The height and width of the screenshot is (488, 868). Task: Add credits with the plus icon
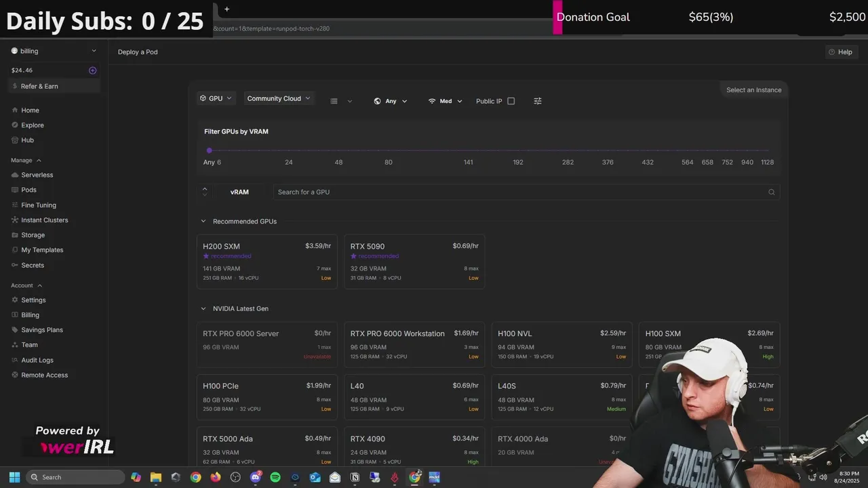93,70
